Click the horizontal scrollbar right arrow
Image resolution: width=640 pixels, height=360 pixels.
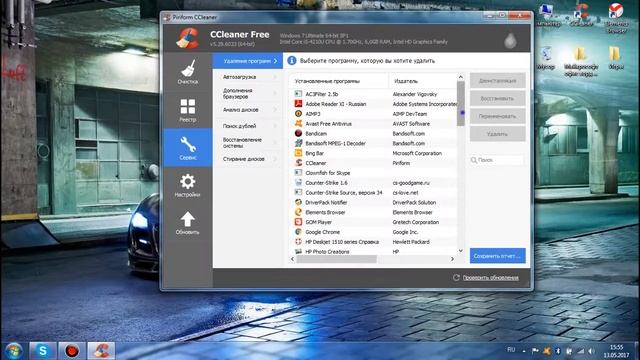[452, 259]
